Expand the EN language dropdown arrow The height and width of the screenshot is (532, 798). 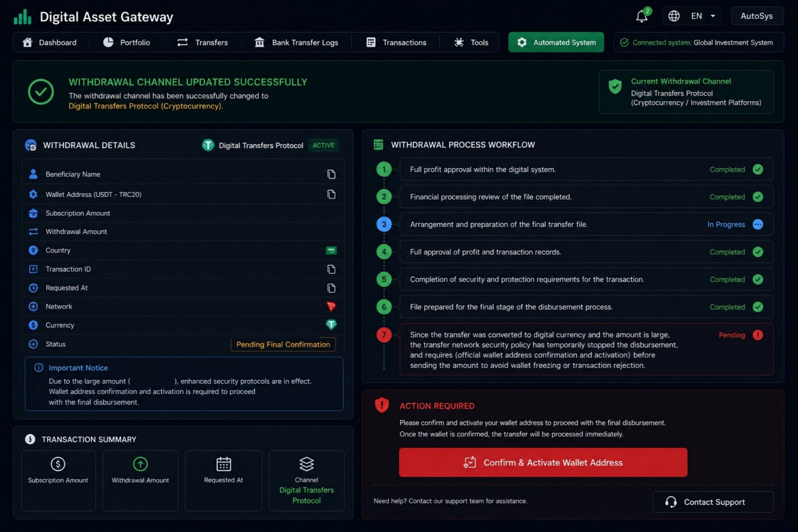(x=713, y=16)
